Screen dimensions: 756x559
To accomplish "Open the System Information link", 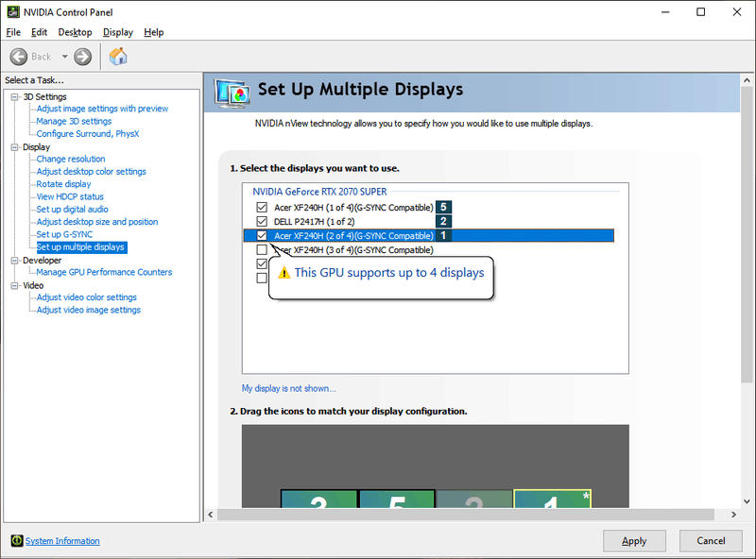I will [62, 541].
